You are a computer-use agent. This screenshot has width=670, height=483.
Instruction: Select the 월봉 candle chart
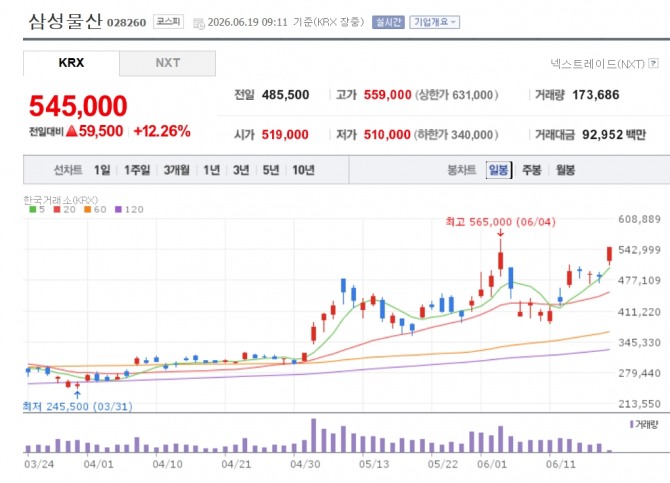[565, 170]
